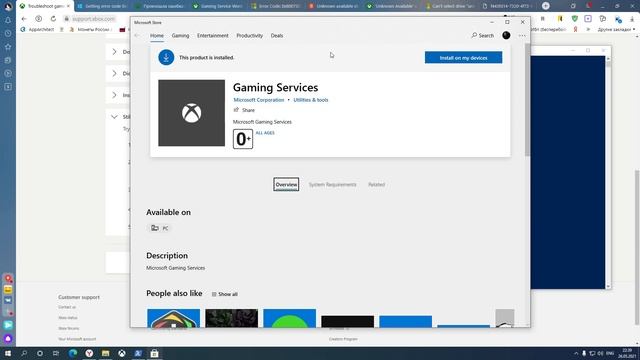Open the Xbox app from the taskbar

point(122,353)
